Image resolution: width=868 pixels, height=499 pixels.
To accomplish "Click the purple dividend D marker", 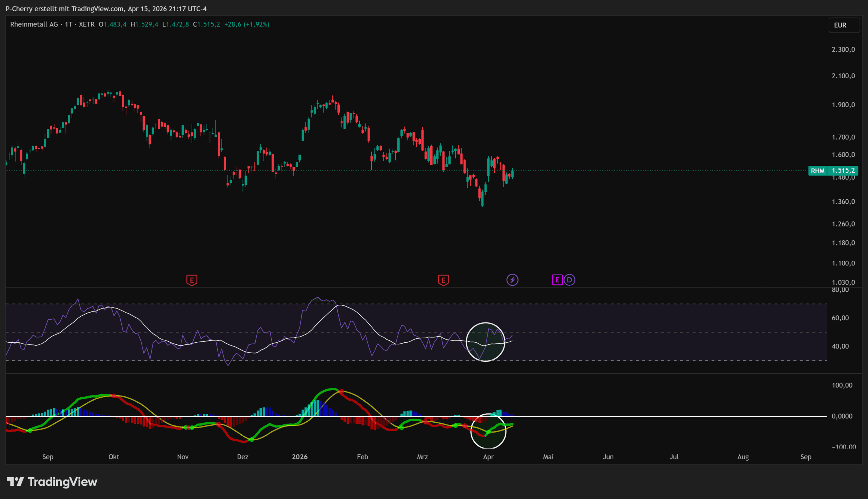I will coord(569,280).
